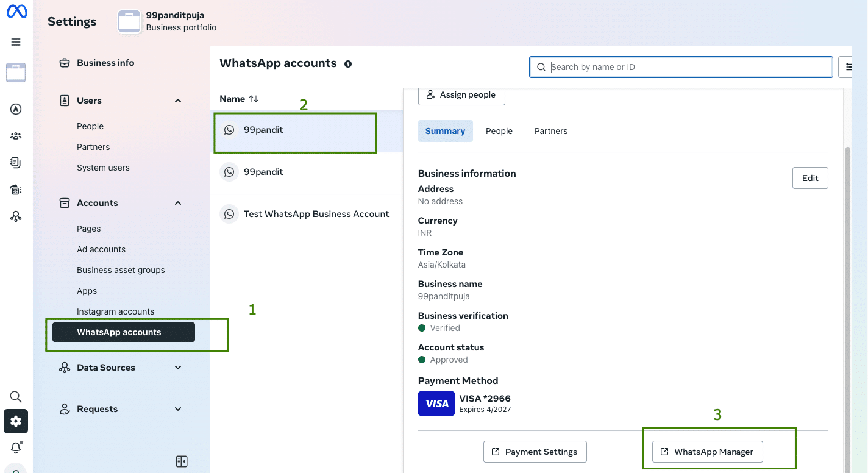Open the hamburger menu
This screenshot has height=473, width=868.
16,42
